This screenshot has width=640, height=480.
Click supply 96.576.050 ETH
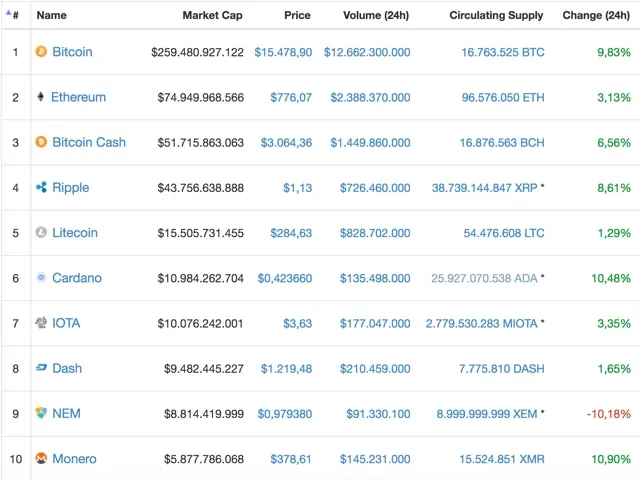(x=503, y=98)
